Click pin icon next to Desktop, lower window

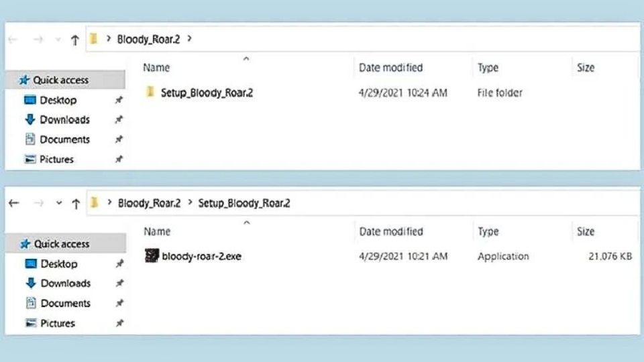click(119, 264)
